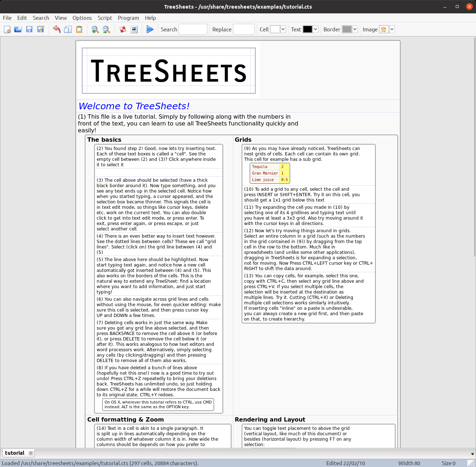476x467 pixels.
Task: Click the red checkered new grid icon
Action: tap(123, 30)
